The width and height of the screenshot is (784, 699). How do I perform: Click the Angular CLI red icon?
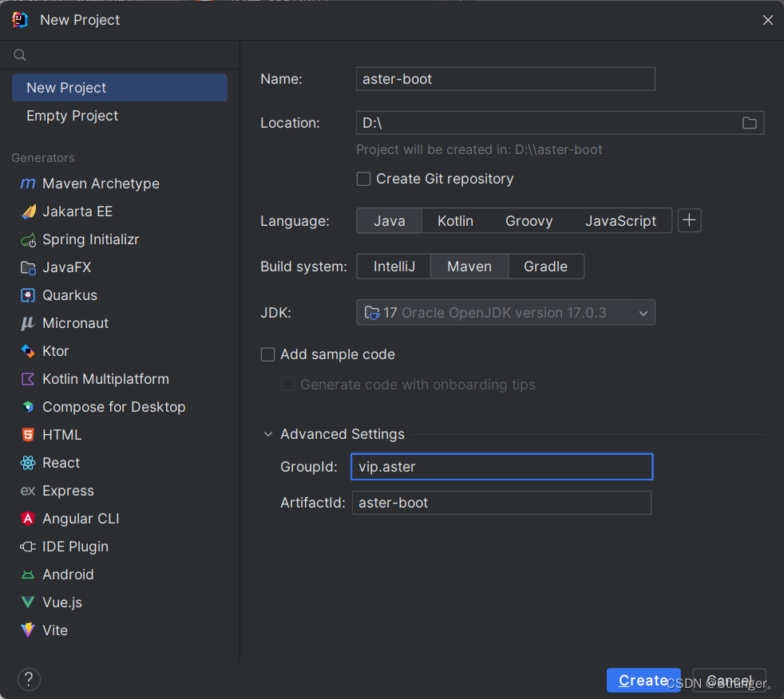point(28,519)
